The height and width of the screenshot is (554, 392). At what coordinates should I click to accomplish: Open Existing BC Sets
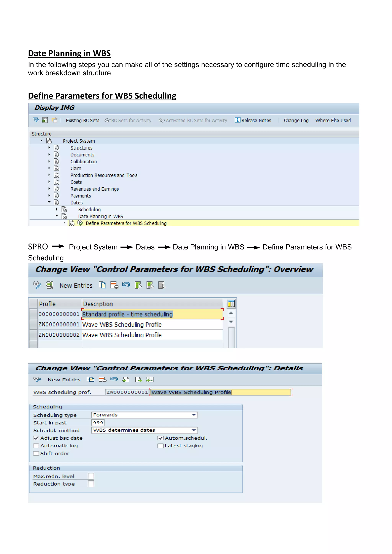pyautogui.click(x=82, y=120)
